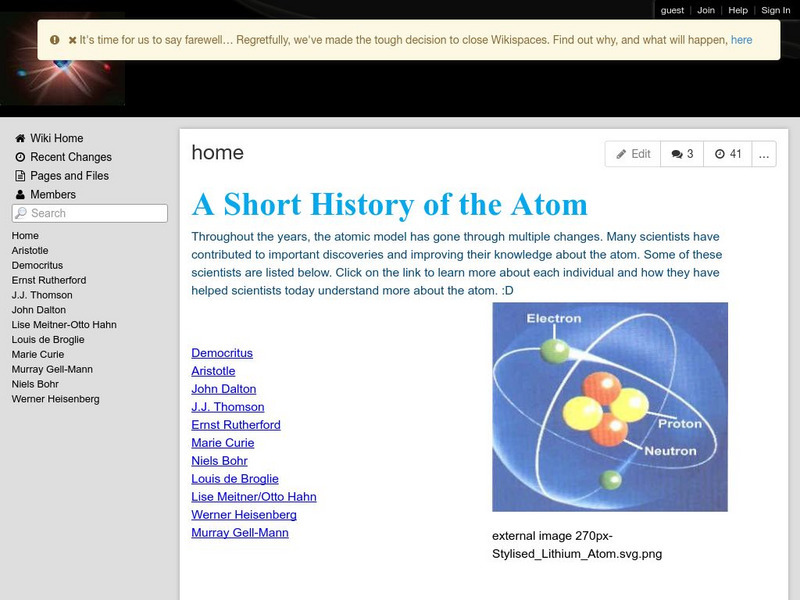The width and height of the screenshot is (800, 600).
Task: Follow the Ernst Rutherford link in the content
Action: tap(236, 424)
